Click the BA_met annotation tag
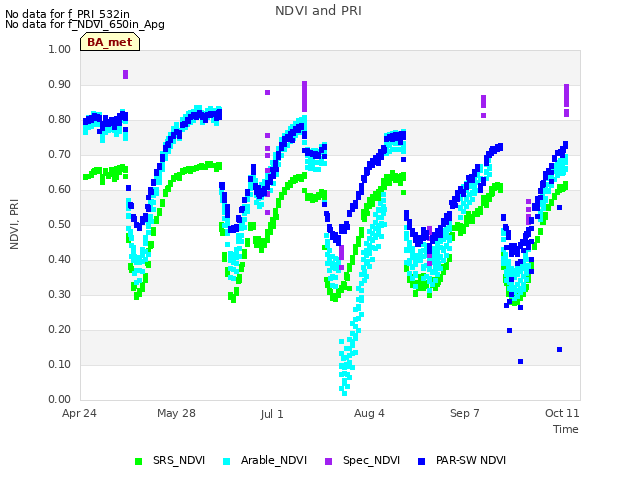The width and height of the screenshot is (640, 480). pyautogui.click(x=110, y=42)
